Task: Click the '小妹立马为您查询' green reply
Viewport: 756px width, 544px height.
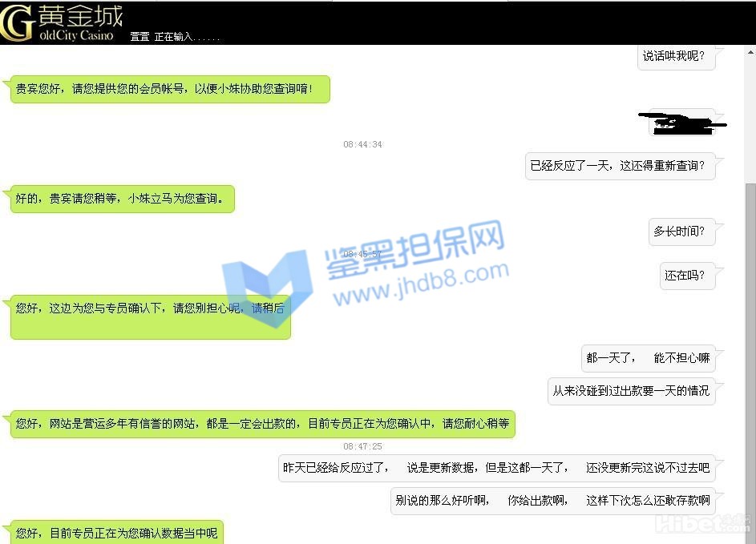Action: click(124, 199)
